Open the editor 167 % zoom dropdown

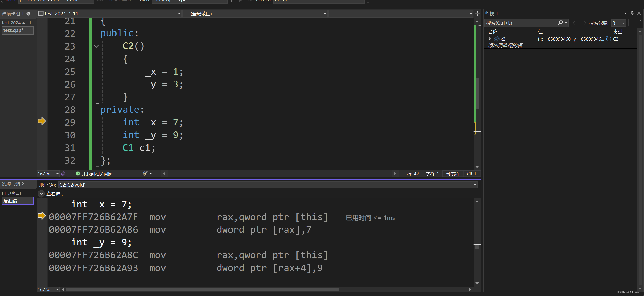(57, 174)
